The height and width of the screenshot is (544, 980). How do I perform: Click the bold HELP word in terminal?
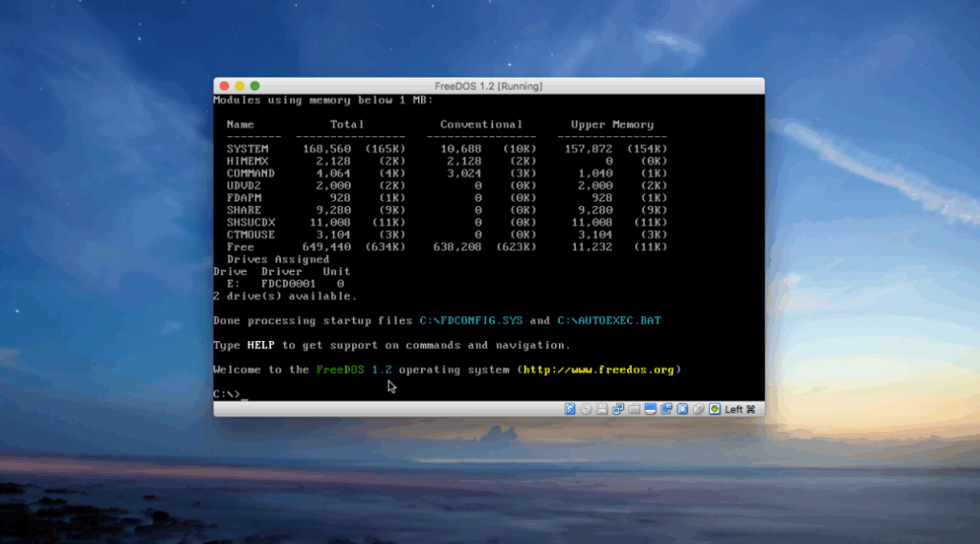click(x=260, y=345)
